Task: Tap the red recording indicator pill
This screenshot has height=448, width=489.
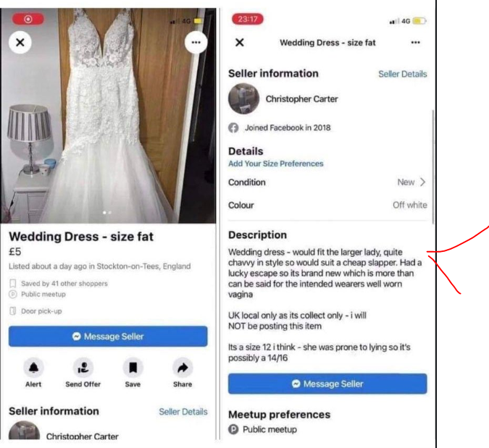Action: [x=28, y=20]
